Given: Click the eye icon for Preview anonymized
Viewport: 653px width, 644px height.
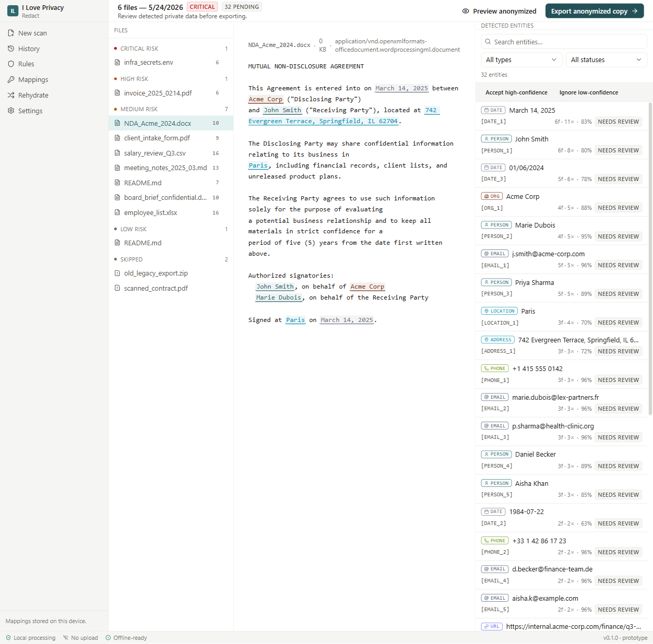Looking at the screenshot, I should pos(466,11).
